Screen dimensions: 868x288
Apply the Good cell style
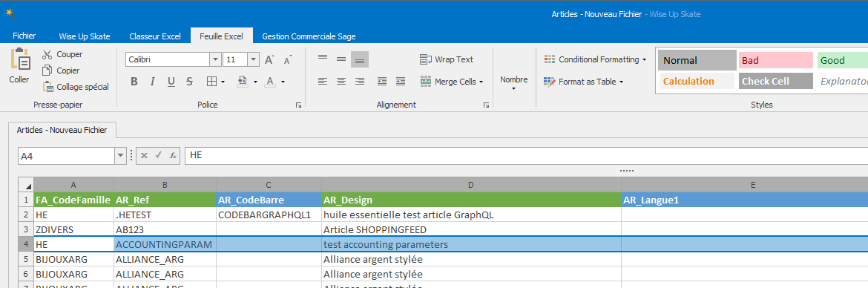tap(843, 60)
